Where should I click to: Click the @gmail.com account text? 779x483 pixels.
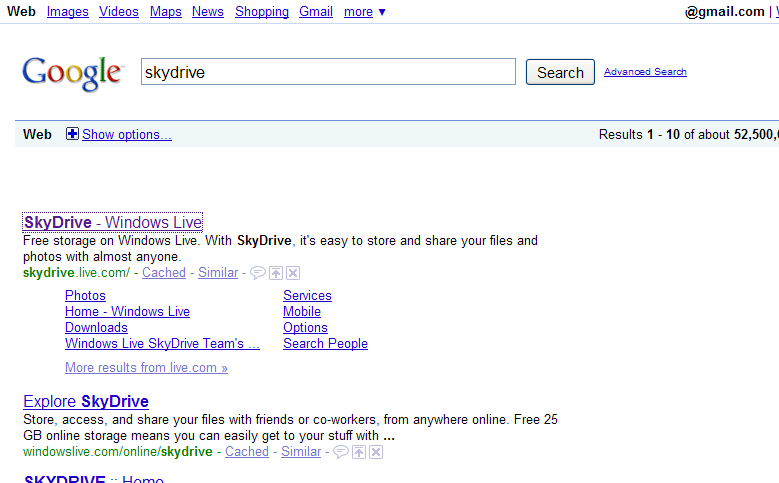tap(724, 11)
